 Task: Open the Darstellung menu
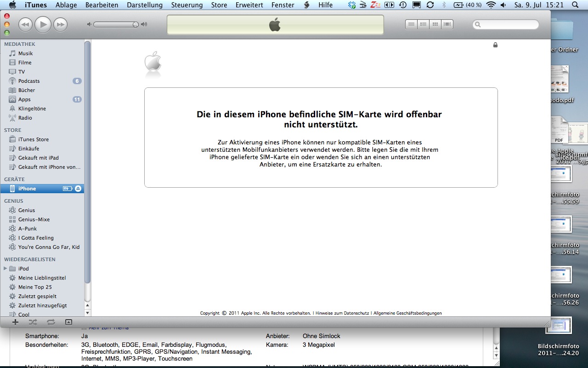click(x=145, y=5)
